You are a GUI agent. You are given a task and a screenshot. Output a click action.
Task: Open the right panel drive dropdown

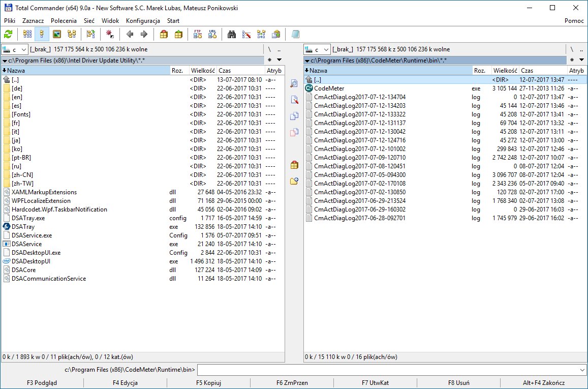pyautogui.click(x=317, y=49)
